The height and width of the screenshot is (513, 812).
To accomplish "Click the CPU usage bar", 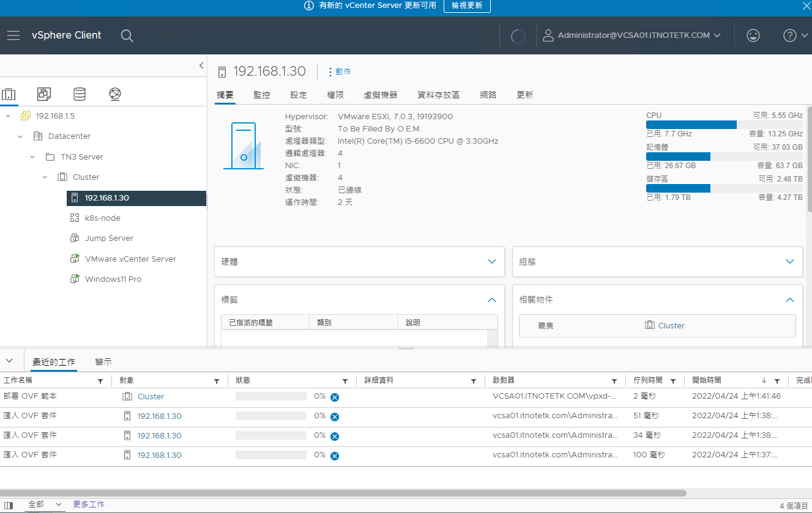I will (724, 125).
